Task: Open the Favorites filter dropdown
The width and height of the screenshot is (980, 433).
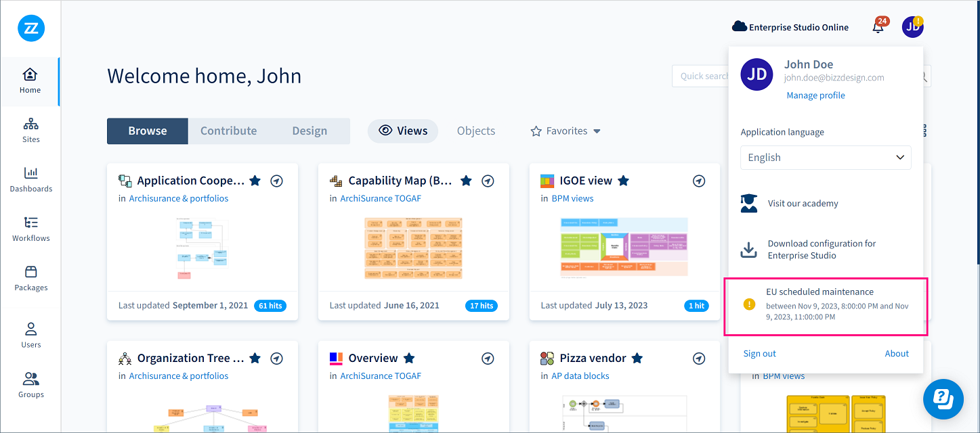Action: 566,131
